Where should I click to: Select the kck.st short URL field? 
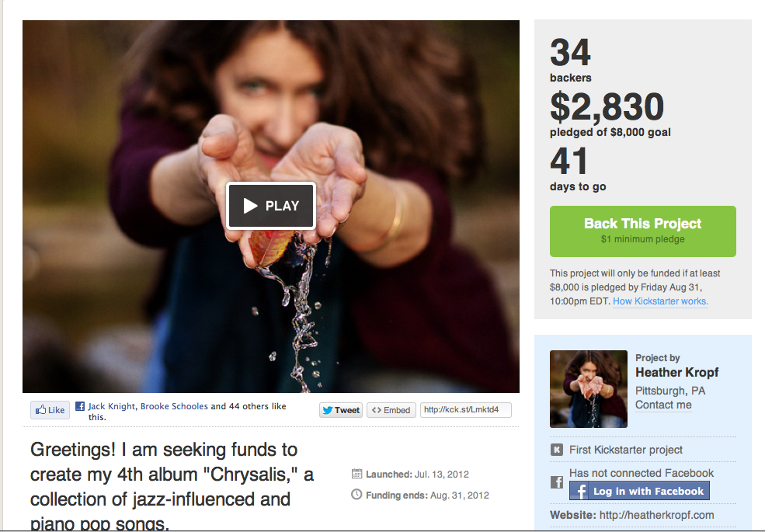[466, 410]
